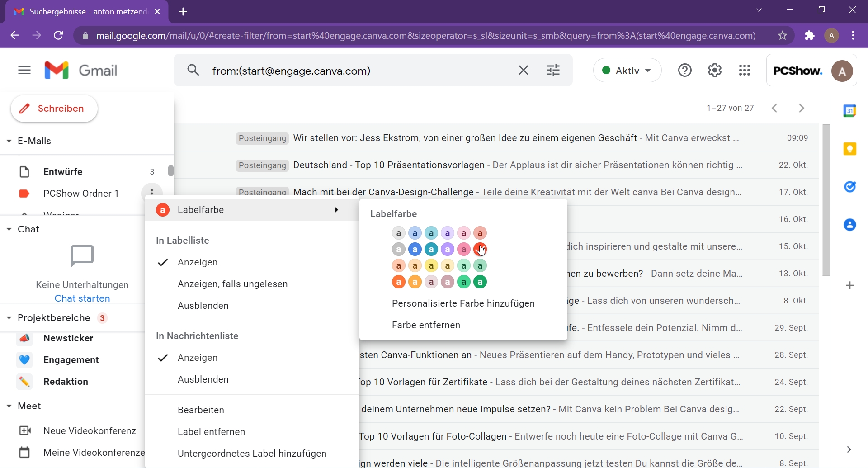Clear the search field with the X
Image resolution: width=868 pixels, height=468 pixels.
point(523,71)
